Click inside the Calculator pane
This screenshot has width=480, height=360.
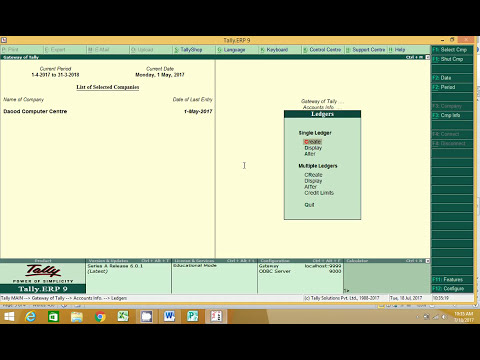pyautogui.click(x=387, y=277)
